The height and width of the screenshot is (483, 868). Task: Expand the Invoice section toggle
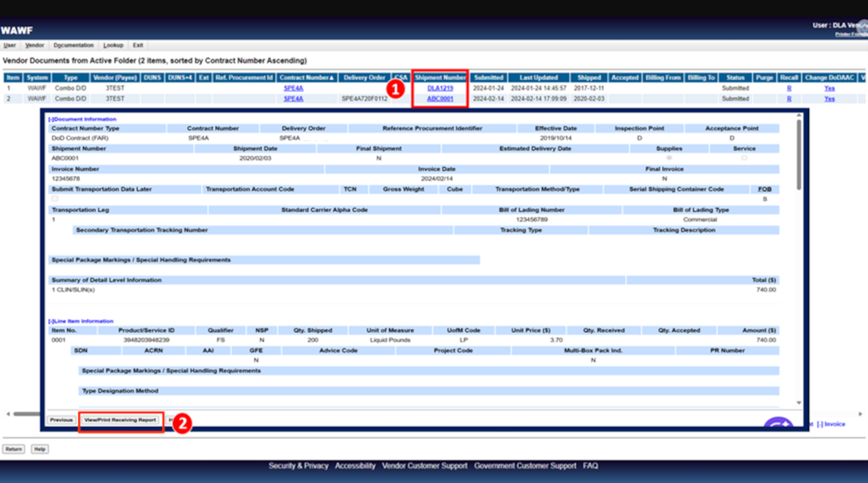click(830, 424)
